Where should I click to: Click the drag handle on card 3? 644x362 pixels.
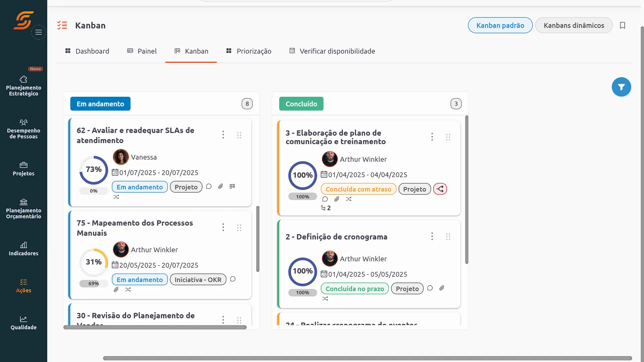tap(448, 137)
